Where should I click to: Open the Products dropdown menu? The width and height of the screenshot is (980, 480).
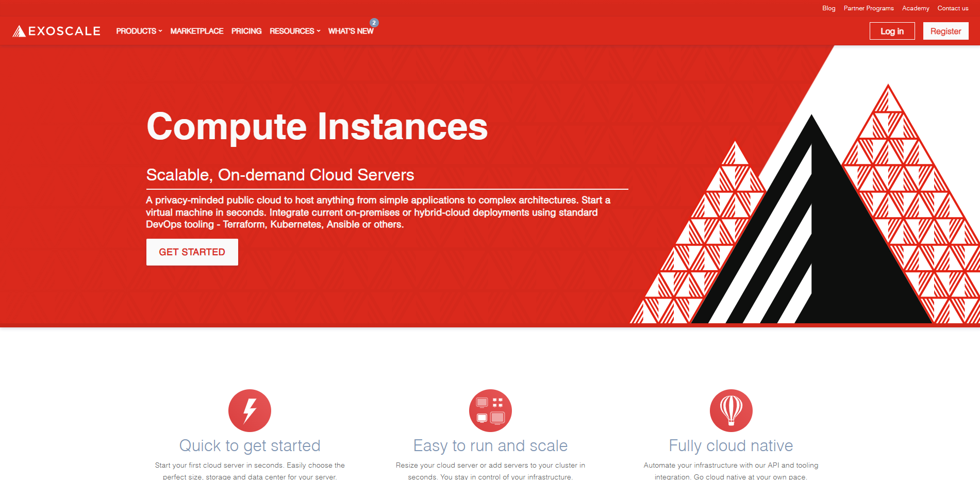point(139,31)
